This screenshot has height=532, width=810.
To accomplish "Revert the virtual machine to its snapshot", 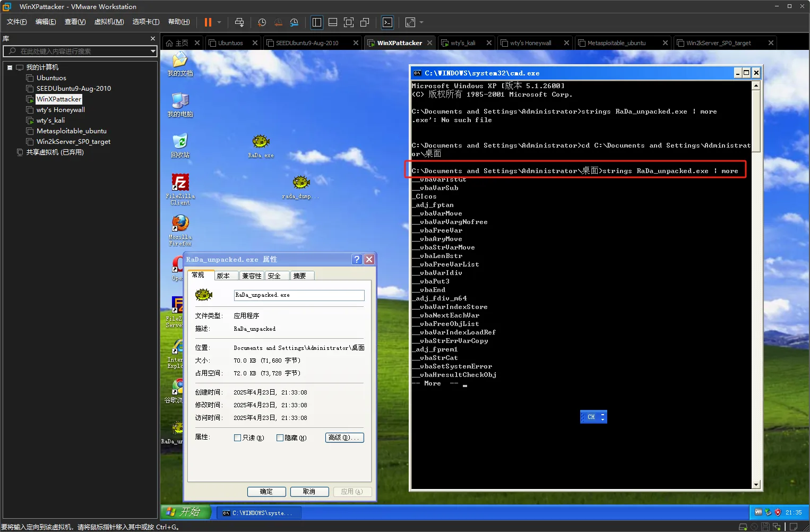I will (x=278, y=22).
